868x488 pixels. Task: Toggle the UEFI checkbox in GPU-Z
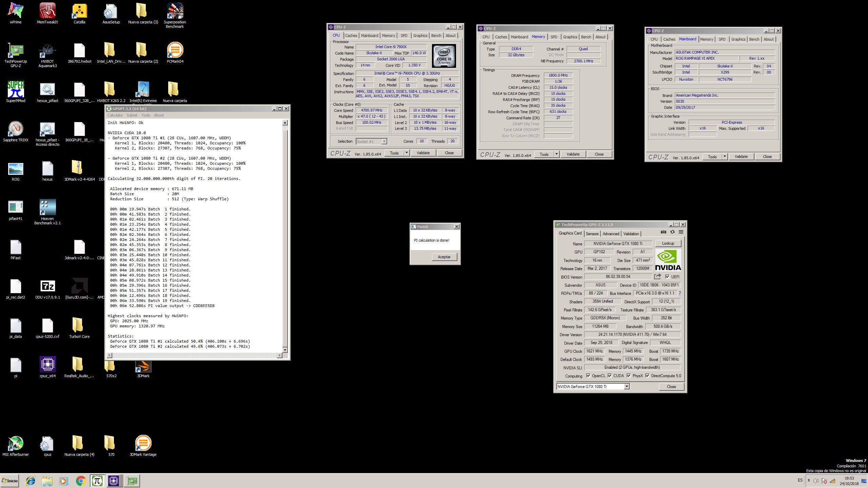click(667, 277)
